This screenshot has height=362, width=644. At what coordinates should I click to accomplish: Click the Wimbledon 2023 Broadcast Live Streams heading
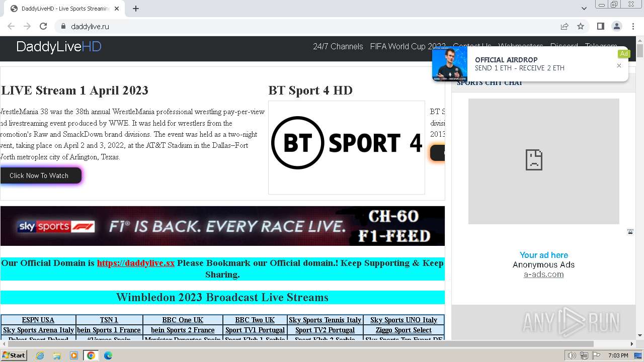[x=222, y=297]
